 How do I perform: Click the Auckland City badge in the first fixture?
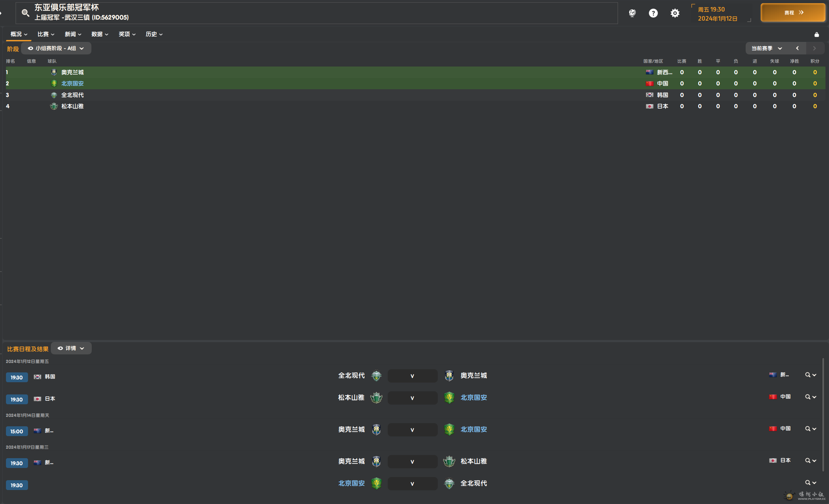coord(449,376)
